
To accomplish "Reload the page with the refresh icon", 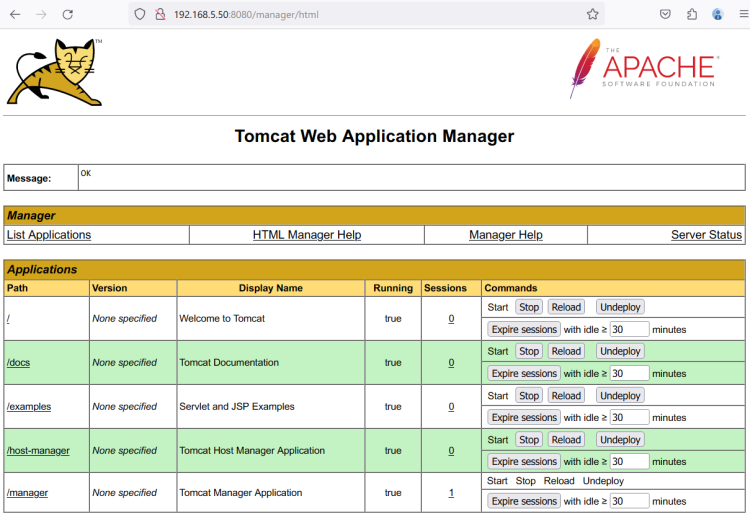I will click(x=67, y=14).
